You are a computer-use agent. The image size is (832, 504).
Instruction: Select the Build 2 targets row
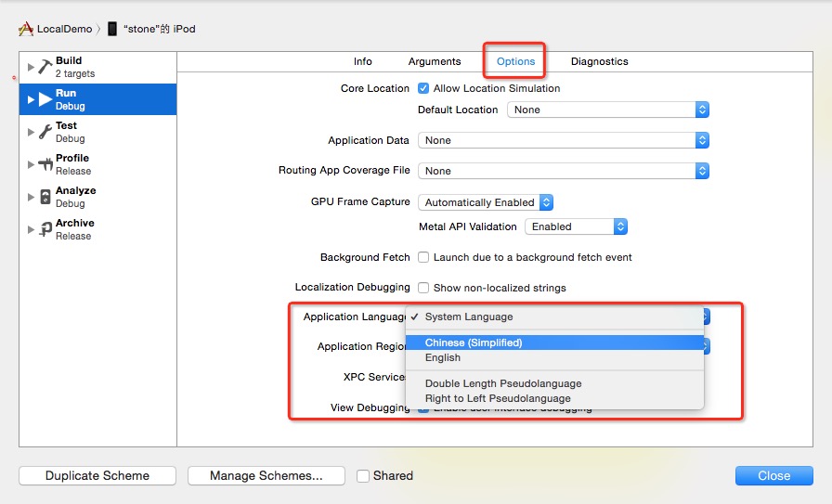click(98, 67)
